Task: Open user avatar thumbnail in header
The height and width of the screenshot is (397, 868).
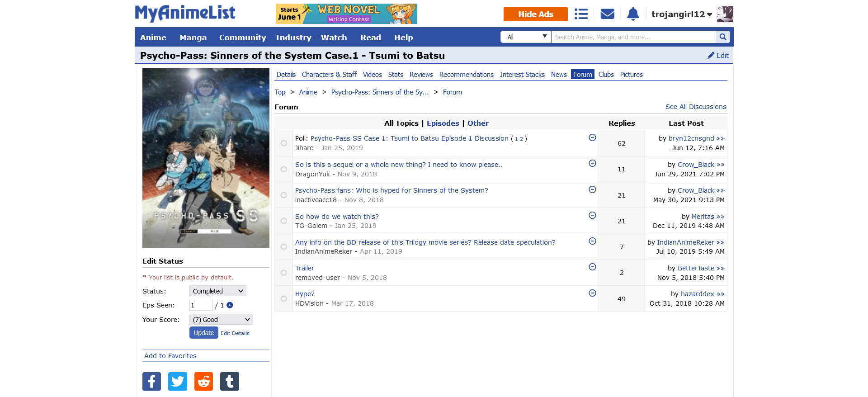Action: coord(725,14)
